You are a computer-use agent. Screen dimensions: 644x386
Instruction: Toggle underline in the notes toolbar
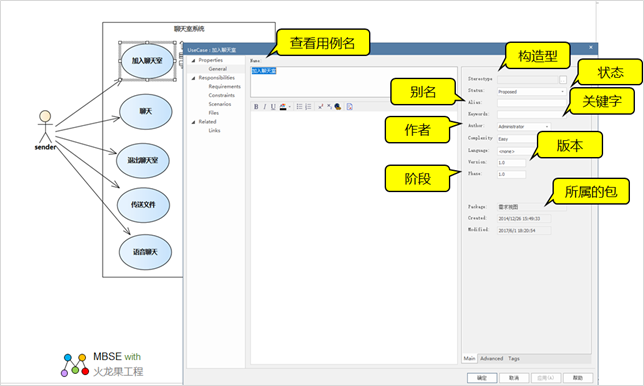(x=273, y=107)
